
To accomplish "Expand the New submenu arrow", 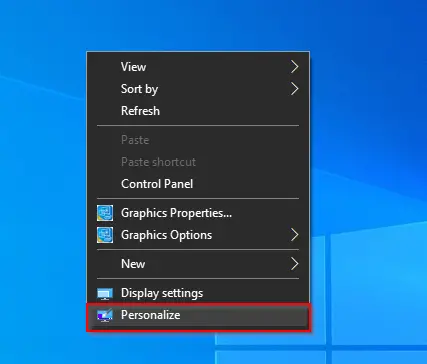I will [294, 264].
